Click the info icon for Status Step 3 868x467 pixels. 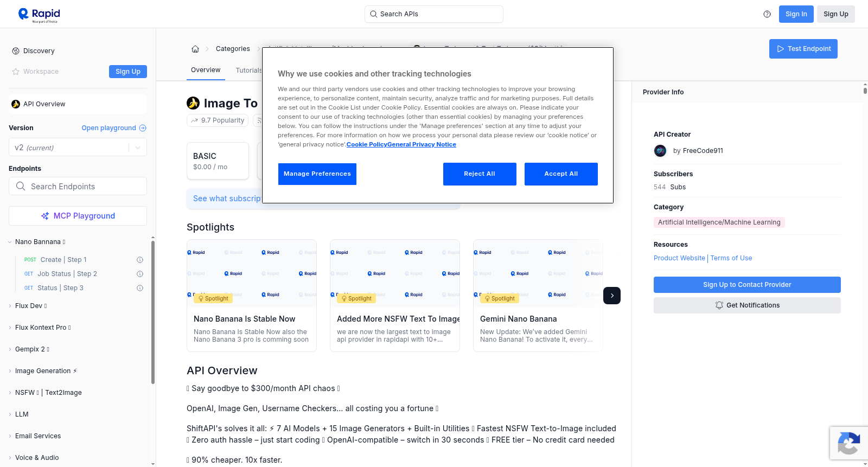(140, 288)
